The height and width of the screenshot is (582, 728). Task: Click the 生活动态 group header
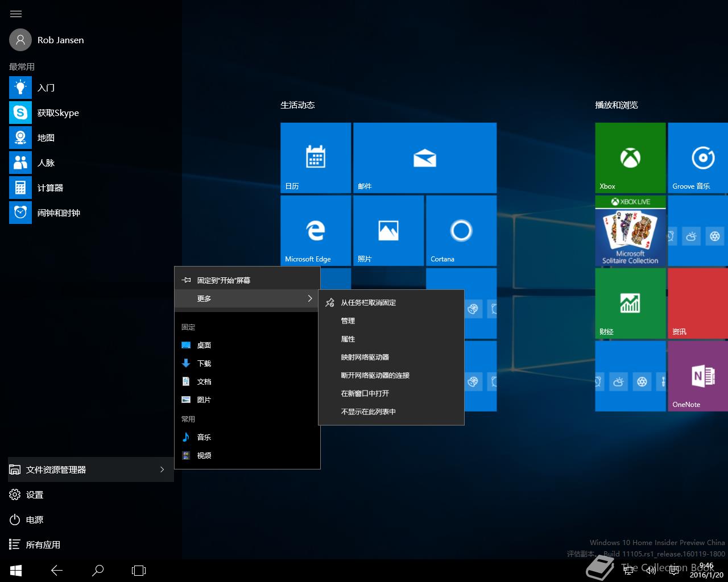297,105
